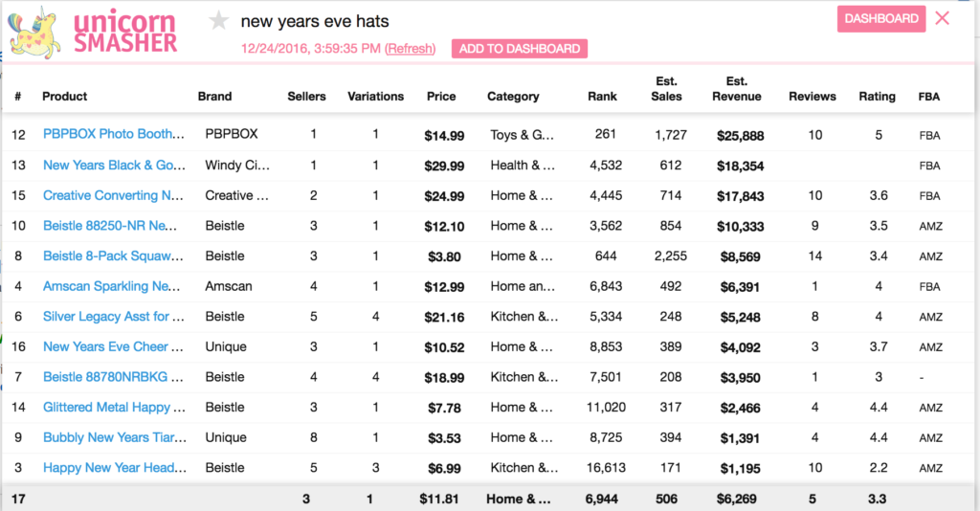Click rating value 2.2

[x=879, y=468]
